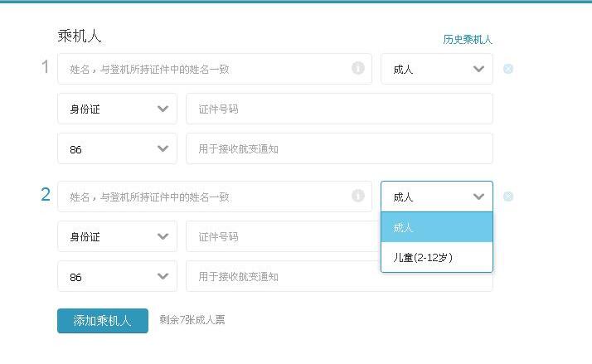592x364 pixels.
Task: Remove passenger 1 with the delete icon
Action: pyautogui.click(x=508, y=69)
